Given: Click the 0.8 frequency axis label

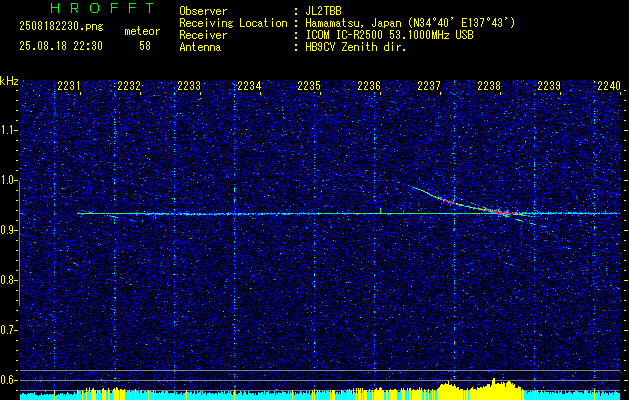Looking at the screenshot, I should (x=8, y=280).
